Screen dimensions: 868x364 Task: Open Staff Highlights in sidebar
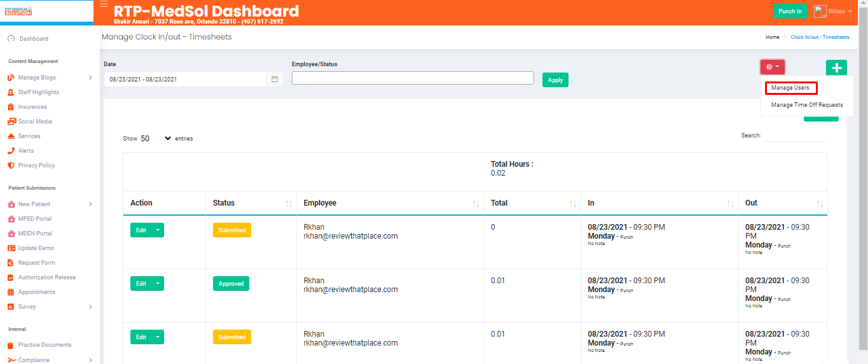point(38,92)
